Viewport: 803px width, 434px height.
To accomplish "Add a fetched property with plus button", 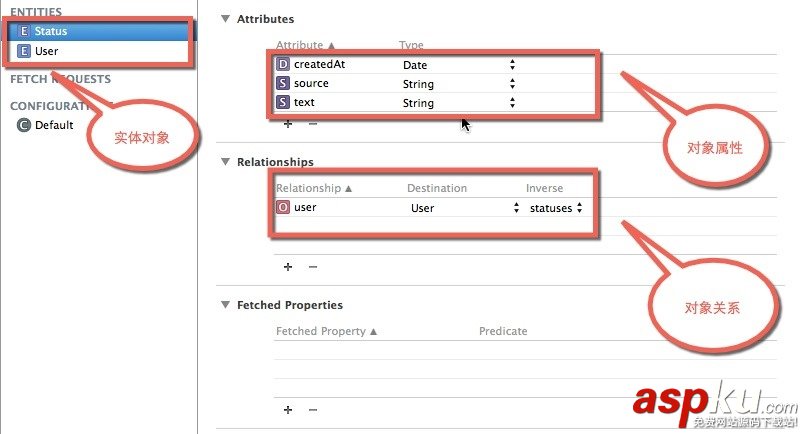I will click(288, 410).
